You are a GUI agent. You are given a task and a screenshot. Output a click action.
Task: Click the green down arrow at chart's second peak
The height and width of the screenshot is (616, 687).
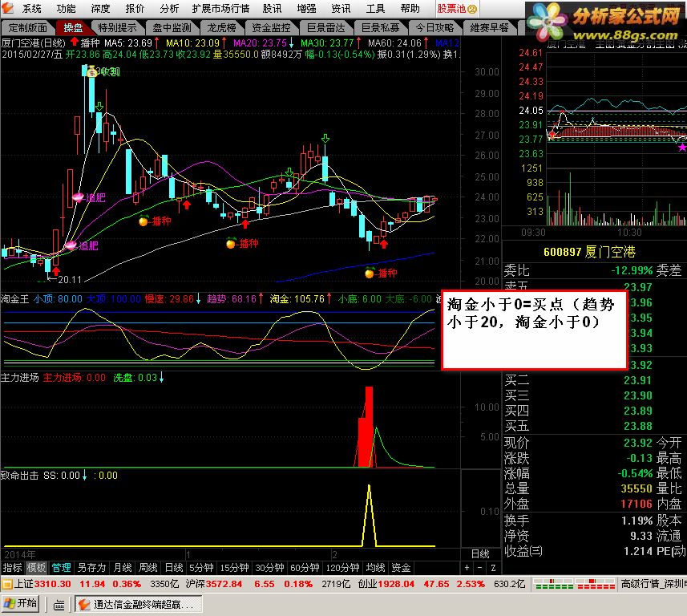pyautogui.click(x=325, y=139)
